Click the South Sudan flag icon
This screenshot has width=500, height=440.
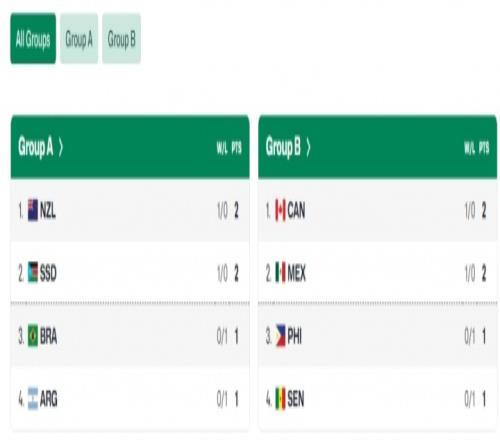click(33, 272)
